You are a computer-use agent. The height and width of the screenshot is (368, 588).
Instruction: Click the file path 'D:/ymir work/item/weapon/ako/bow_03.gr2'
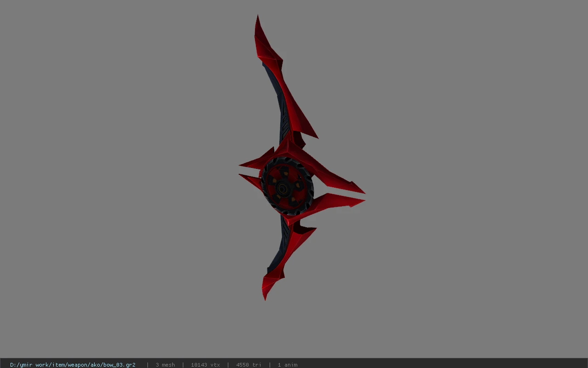73,365
